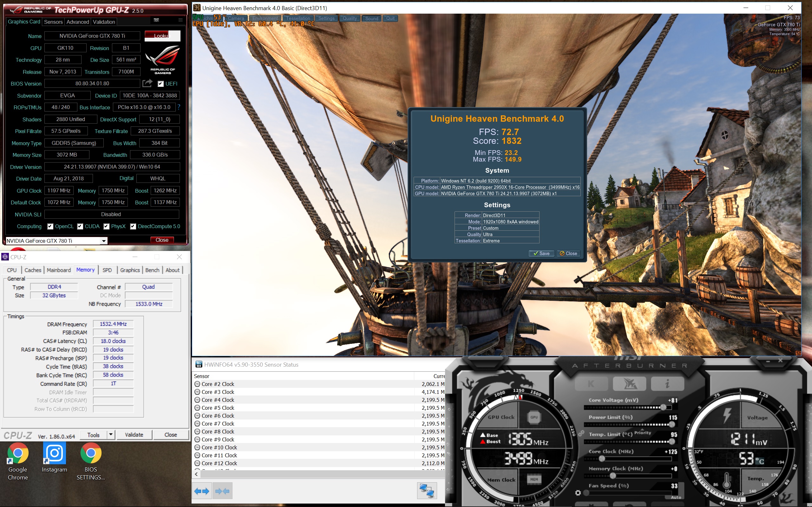Open Afterburner info (i) button
This screenshot has width=812, height=507.
coord(667,384)
